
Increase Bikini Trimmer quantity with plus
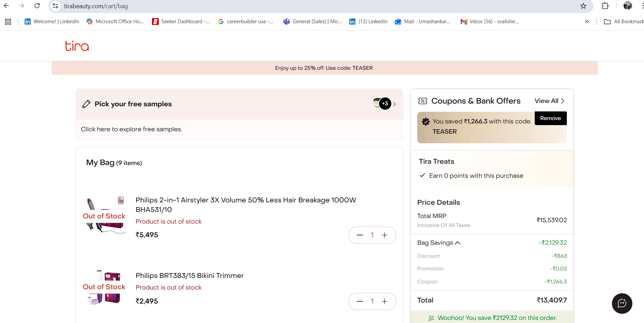[384, 301]
